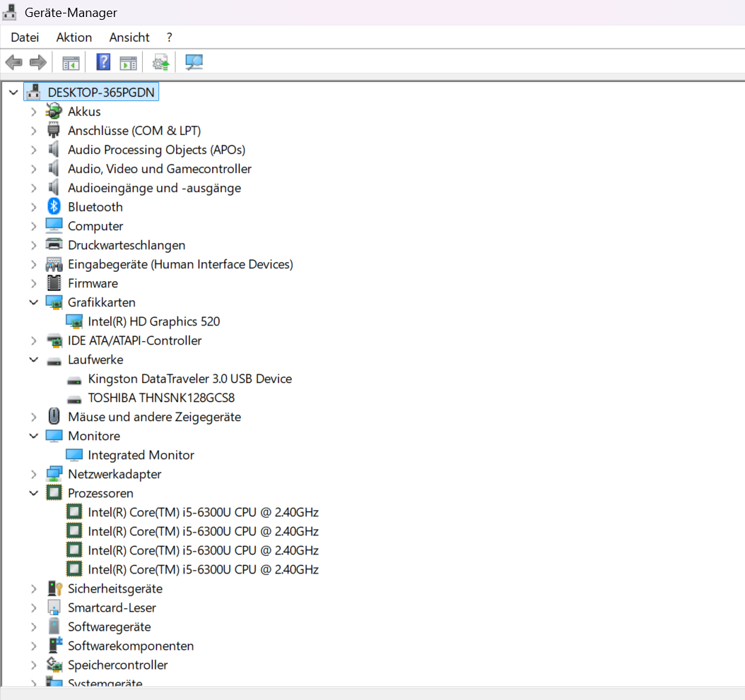Image resolution: width=745 pixels, height=700 pixels.
Task: Expand the Netzwerkadapter category
Action: click(x=33, y=474)
